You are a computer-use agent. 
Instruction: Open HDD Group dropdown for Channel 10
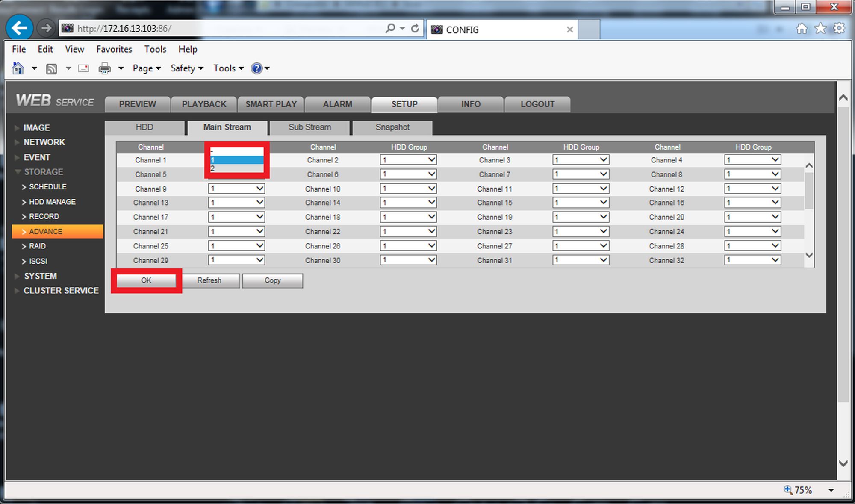tap(408, 189)
